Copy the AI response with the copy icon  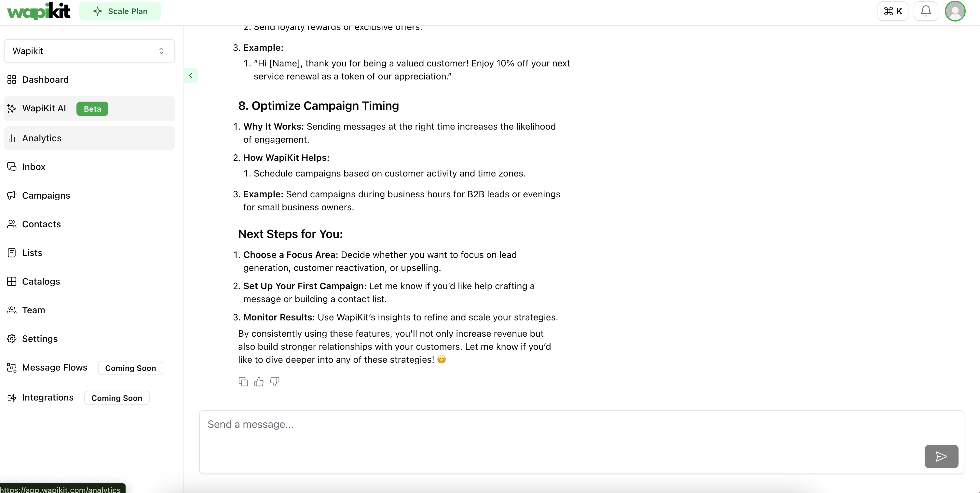(243, 381)
